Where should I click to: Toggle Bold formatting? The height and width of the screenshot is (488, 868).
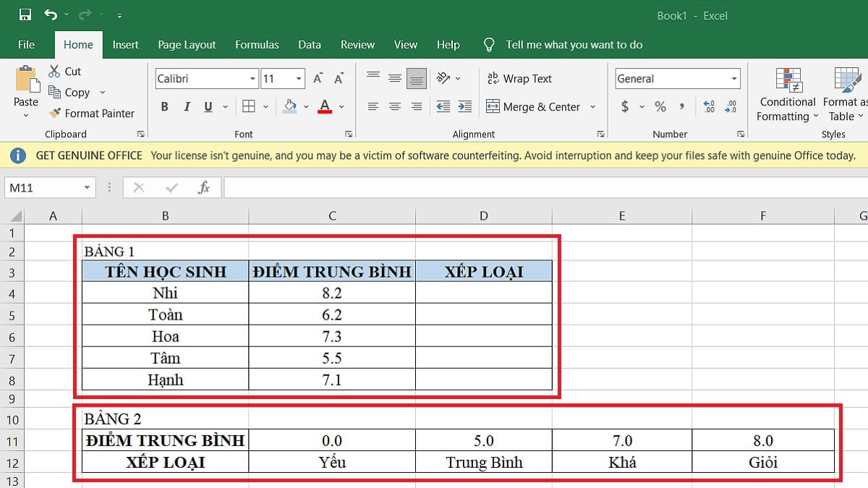(x=164, y=106)
